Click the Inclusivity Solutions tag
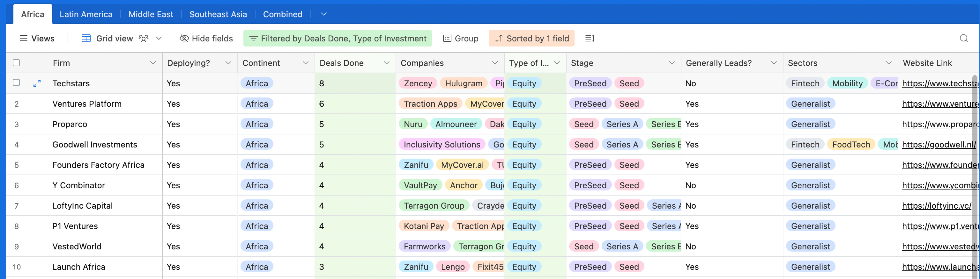This screenshot has height=279, width=980. (442, 145)
